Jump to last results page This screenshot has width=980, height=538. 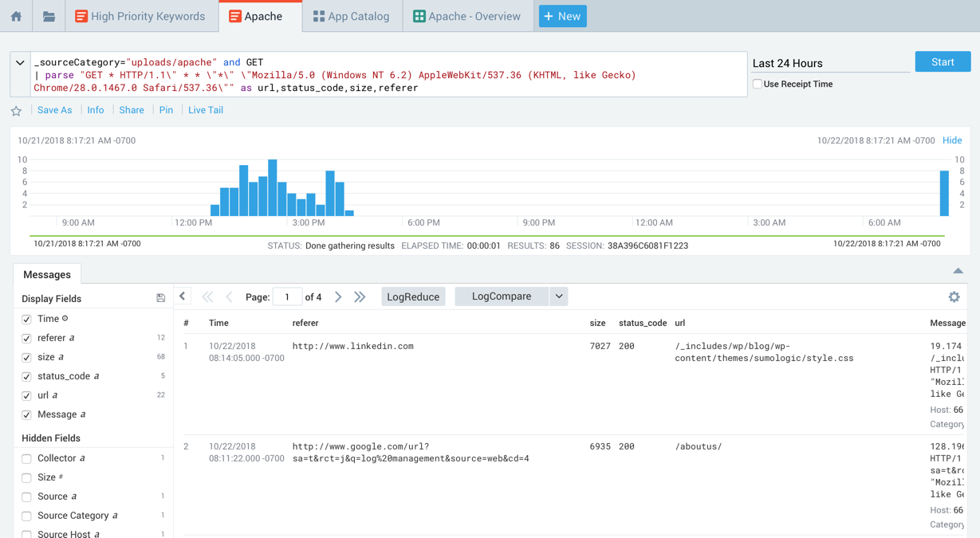tap(360, 296)
